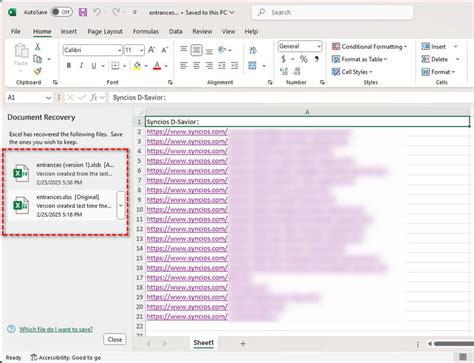Image resolution: width=474 pixels, height=363 pixels.
Task: Click the Redo arrow icon
Action: [116, 12]
